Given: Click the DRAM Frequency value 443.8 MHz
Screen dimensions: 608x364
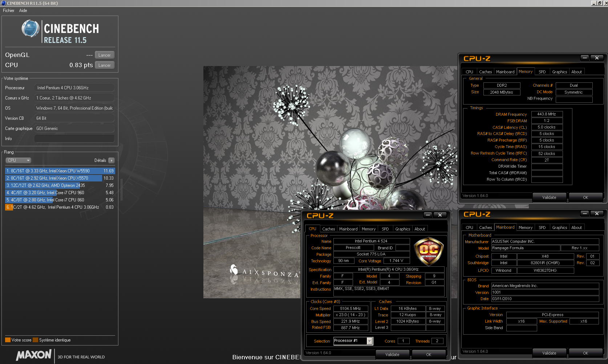Looking at the screenshot, I should coord(547,114).
